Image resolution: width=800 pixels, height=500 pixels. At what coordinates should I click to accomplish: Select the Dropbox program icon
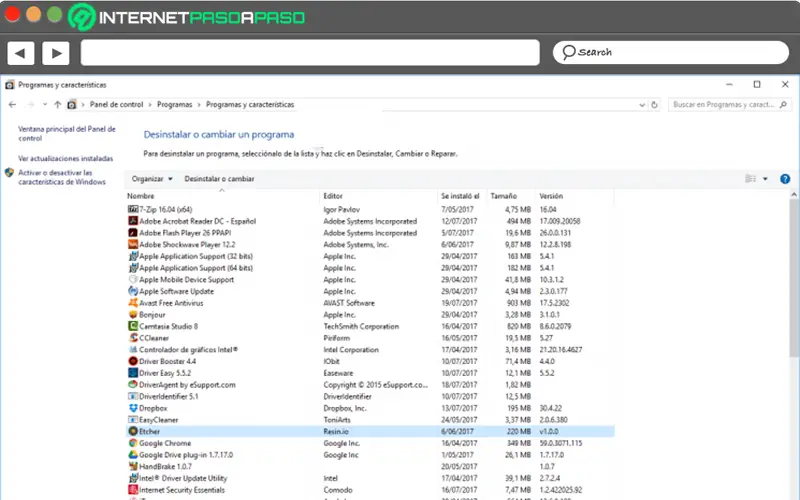[133, 408]
